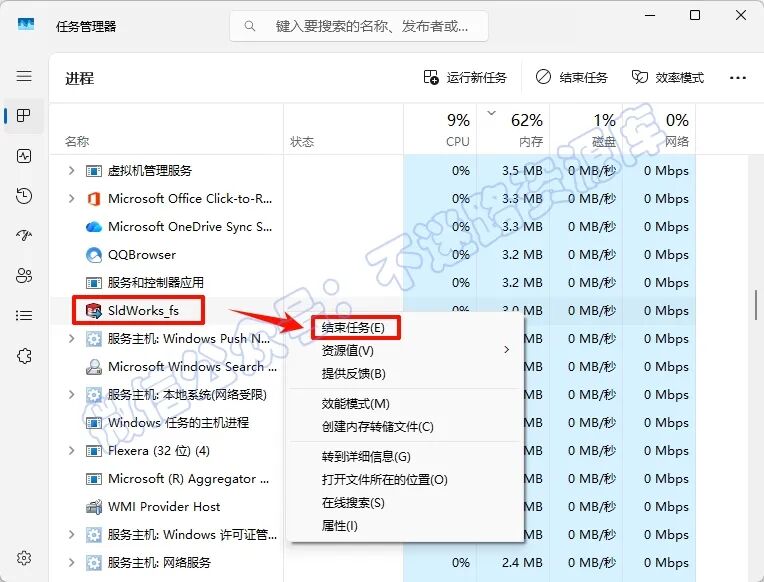Choose 在线搜索(S) in the context menu
This screenshot has width=764, height=582.
pos(406,503)
